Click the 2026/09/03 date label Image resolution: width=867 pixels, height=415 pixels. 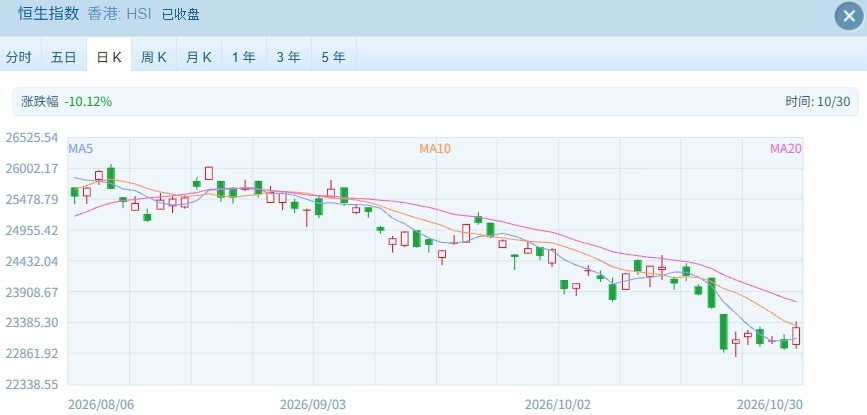(313, 405)
